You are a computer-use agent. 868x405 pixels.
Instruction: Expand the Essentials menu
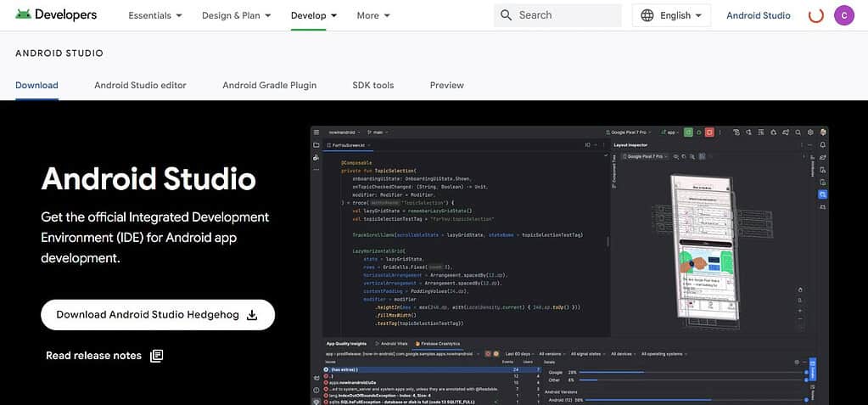(x=155, y=15)
